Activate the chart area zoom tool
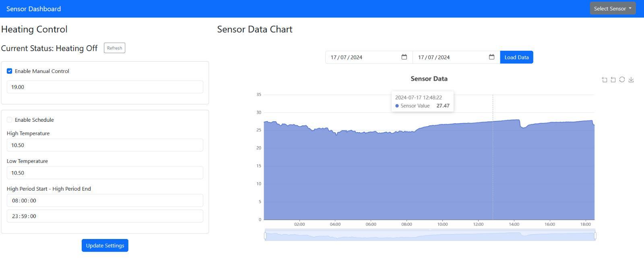The width and height of the screenshot is (644, 266). [604, 80]
